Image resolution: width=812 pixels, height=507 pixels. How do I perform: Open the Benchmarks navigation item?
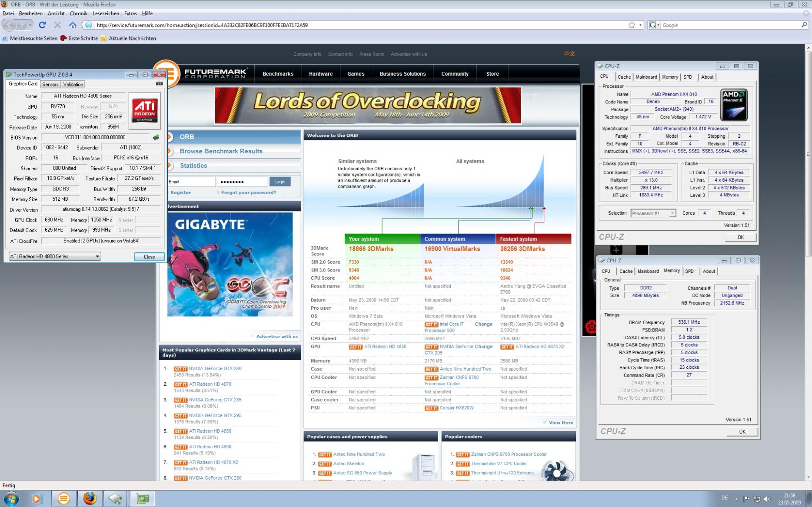[x=278, y=74]
